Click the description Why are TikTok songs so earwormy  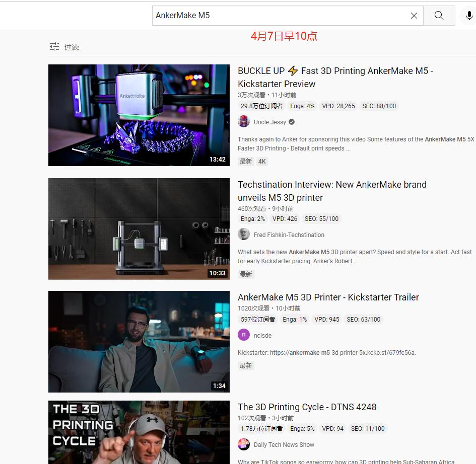click(346, 461)
